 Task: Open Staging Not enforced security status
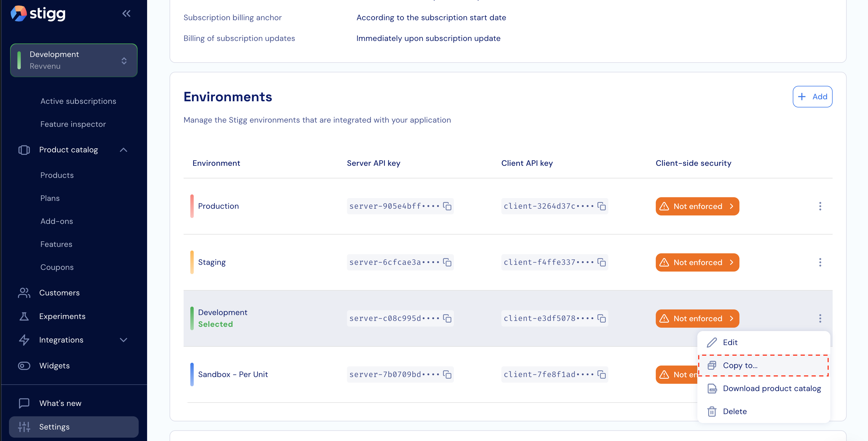[697, 262]
